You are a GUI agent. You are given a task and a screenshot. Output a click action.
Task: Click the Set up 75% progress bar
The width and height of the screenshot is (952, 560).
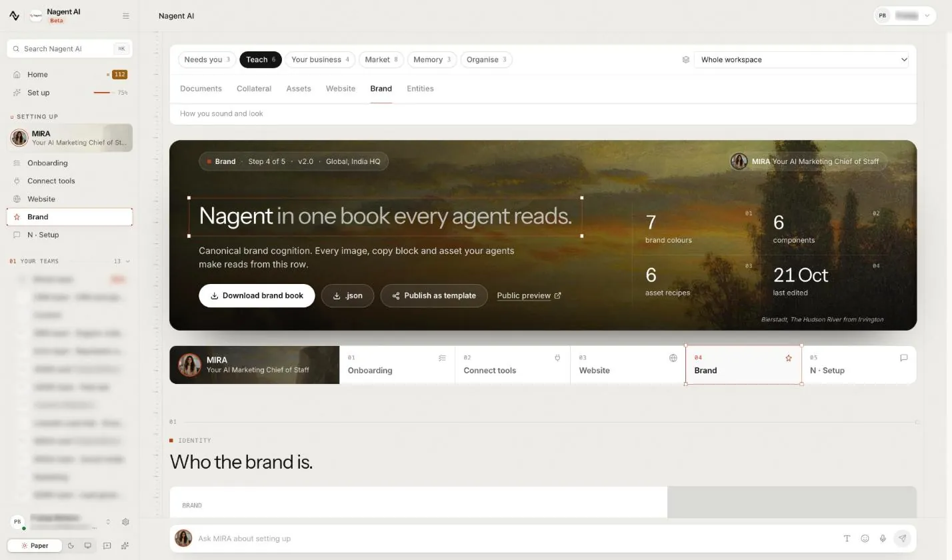103,93
